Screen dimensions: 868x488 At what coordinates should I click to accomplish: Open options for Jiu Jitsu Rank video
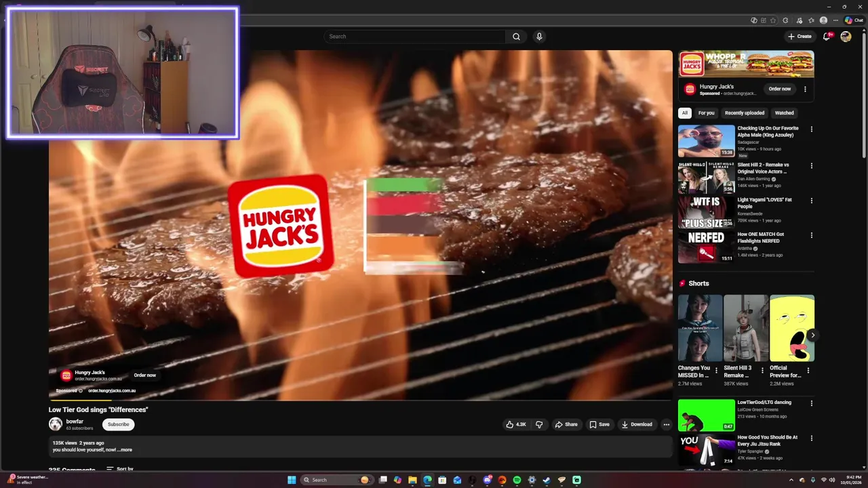pyautogui.click(x=811, y=438)
